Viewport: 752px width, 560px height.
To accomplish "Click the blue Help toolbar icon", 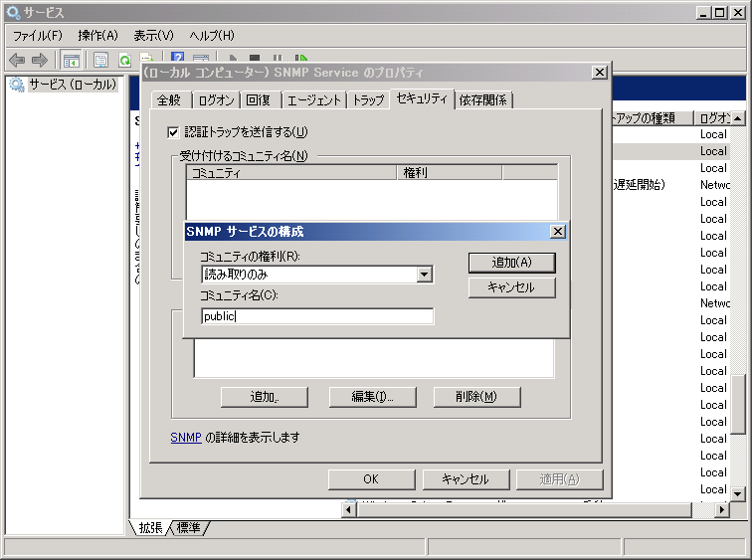I will [x=177, y=58].
